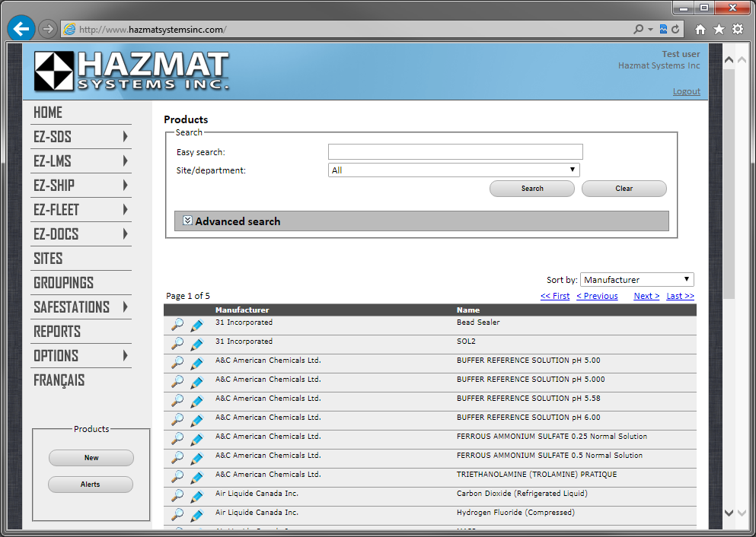This screenshot has width=756, height=537.
Task: Edit BUFFER REFERENCE SOLUTION pH 5.000 pencil
Action: tap(196, 383)
